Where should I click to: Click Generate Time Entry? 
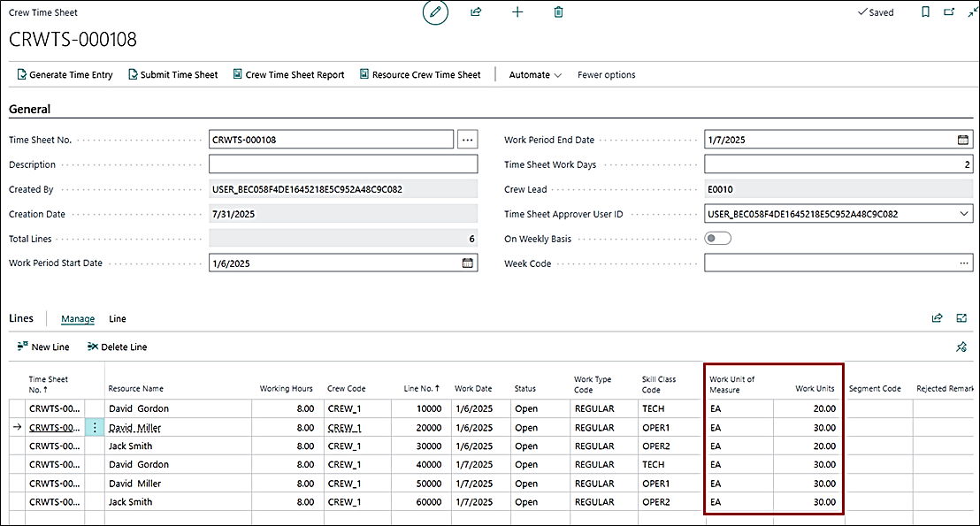tap(65, 75)
